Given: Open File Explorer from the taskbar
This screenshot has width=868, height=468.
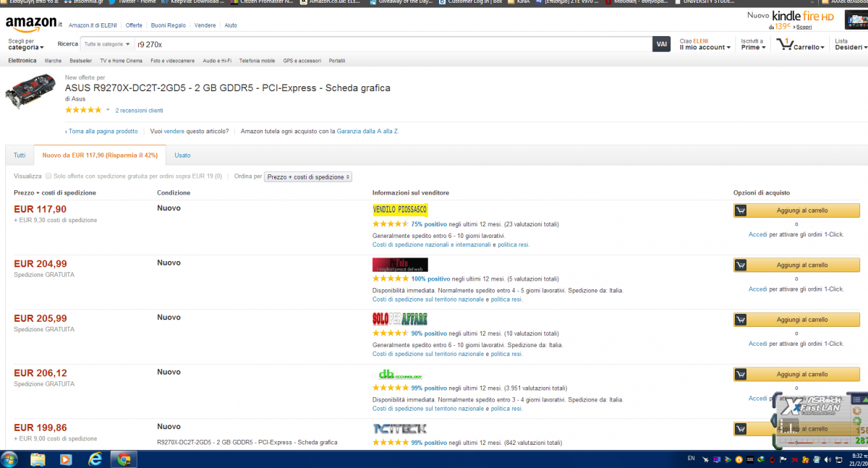Looking at the screenshot, I should [38, 459].
